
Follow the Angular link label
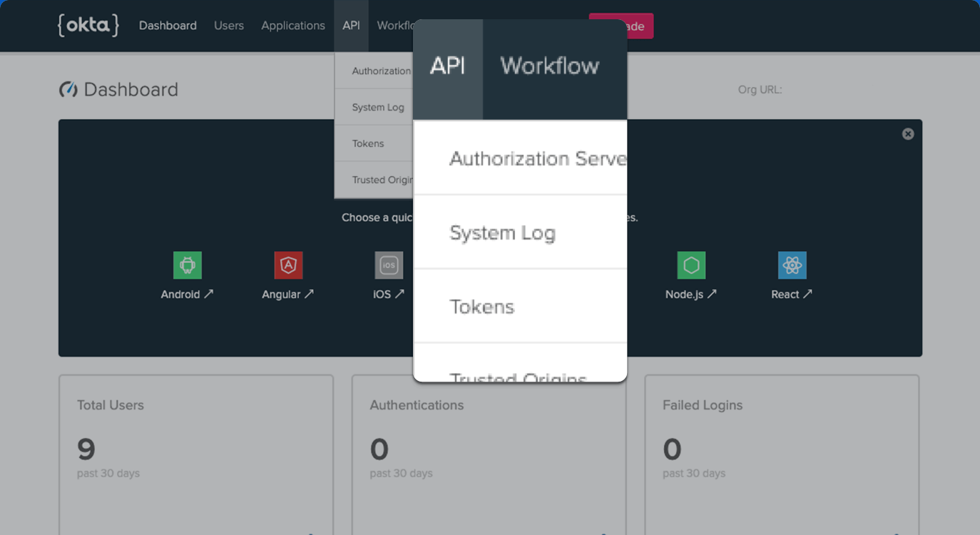tap(287, 294)
